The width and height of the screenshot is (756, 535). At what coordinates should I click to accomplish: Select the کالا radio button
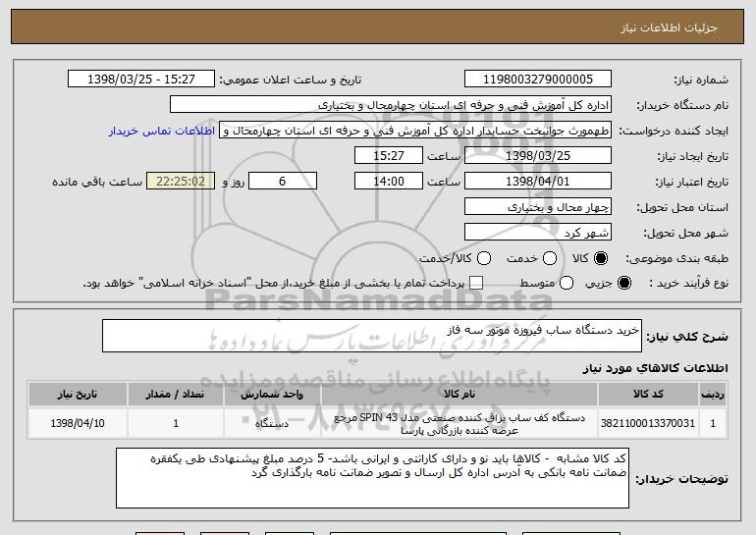[601, 258]
